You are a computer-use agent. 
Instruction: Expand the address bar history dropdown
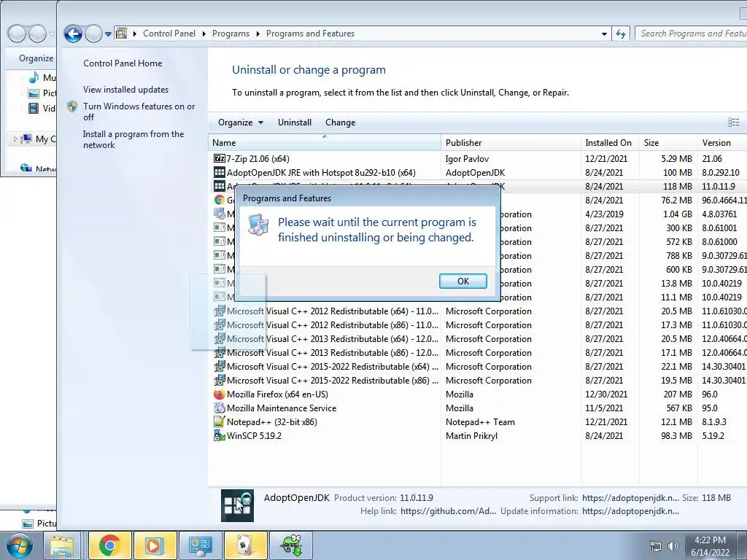[604, 34]
